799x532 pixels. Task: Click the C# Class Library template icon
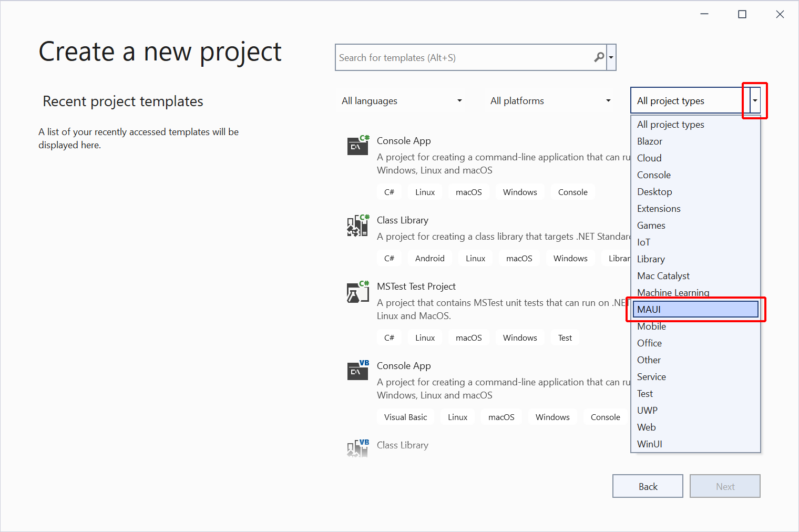click(358, 225)
